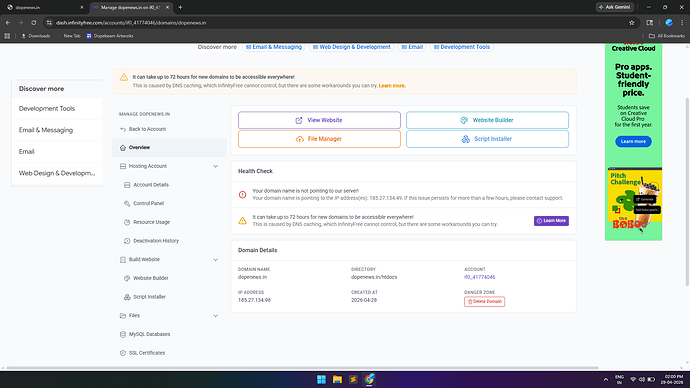Screen dimensions: 690x388
Task: Open All Bookmarks folder
Action: point(667,36)
